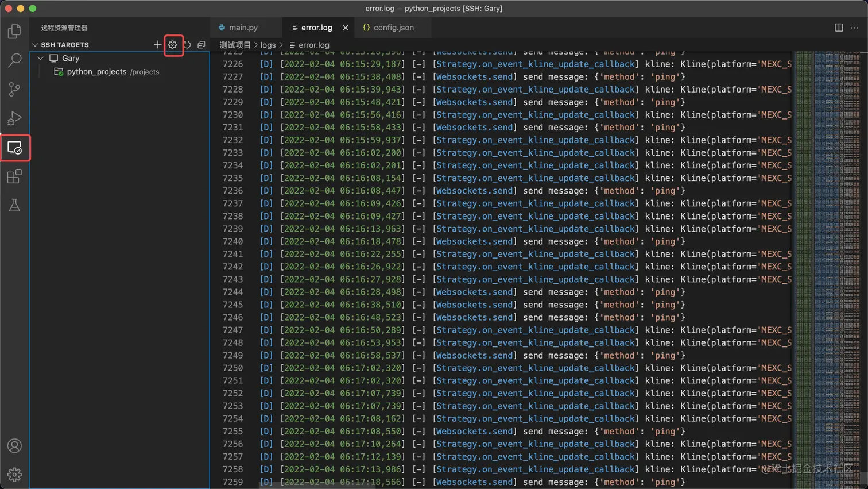Collapse the SSH TARGETS section

(x=35, y=45)
